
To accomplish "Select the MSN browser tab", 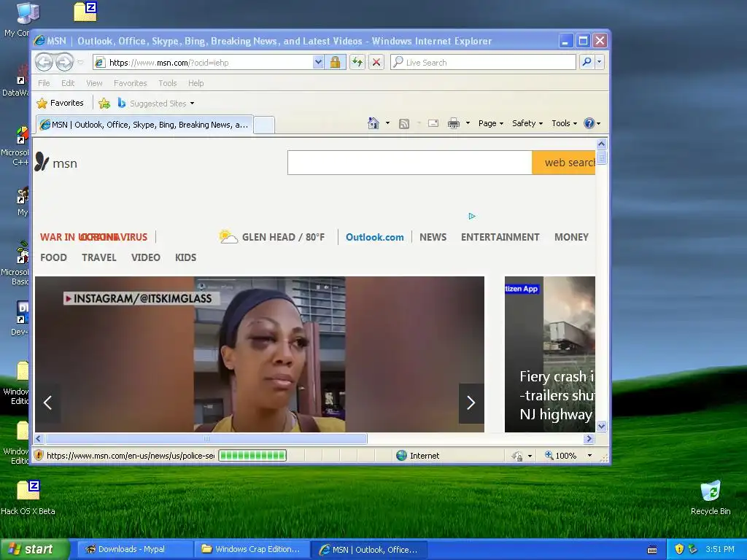I will tap(145, 125).
